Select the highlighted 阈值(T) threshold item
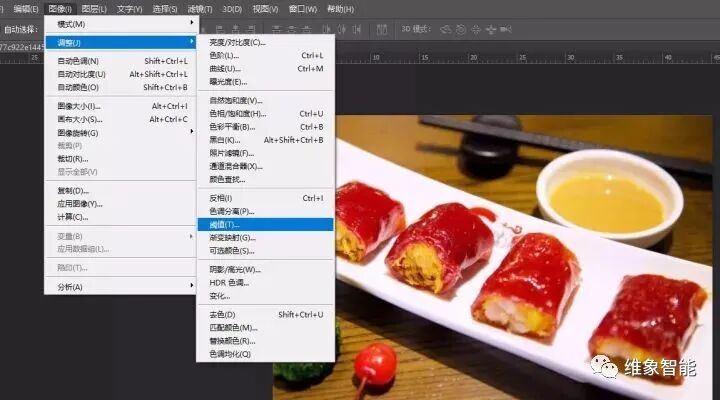Viewport: 720px width, 400px height. pos(265,225)
